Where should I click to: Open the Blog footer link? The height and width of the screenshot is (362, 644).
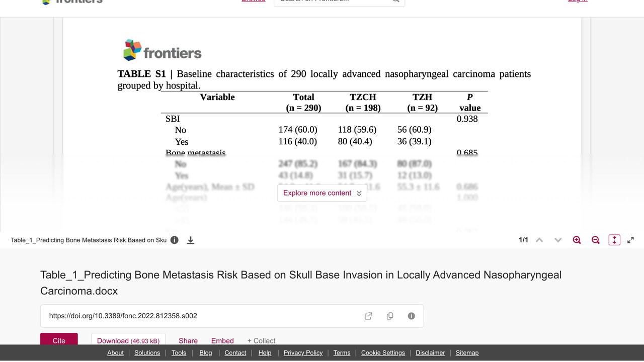206,353
